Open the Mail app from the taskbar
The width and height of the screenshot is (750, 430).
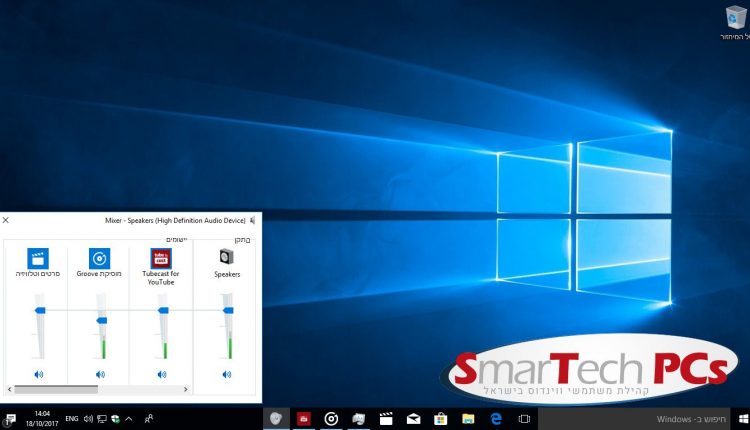point(413,419)
